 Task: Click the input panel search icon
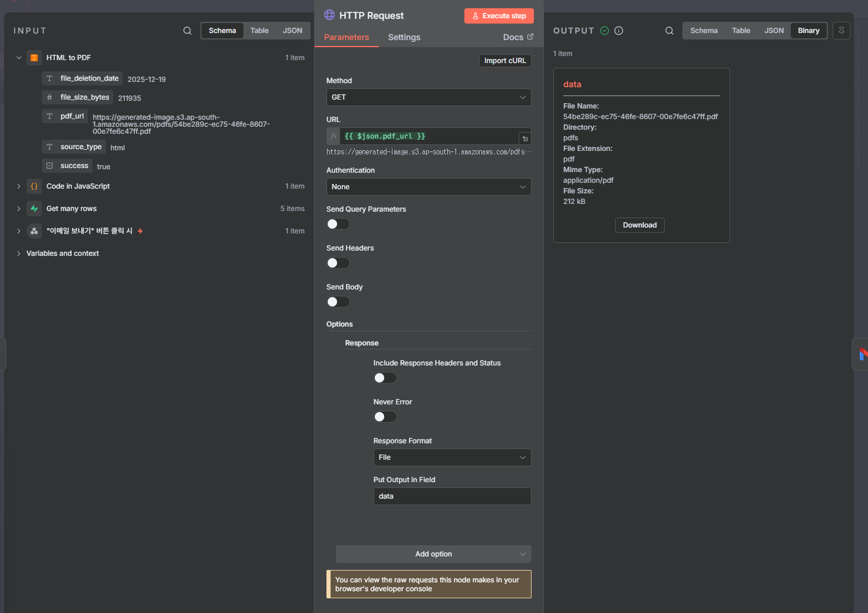[x=187, y=31]
